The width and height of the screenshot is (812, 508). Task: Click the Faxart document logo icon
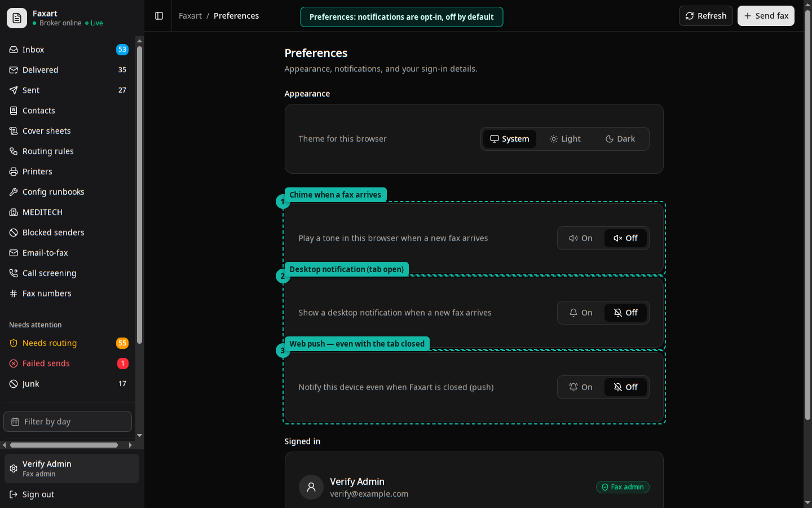tap(17, 18)
